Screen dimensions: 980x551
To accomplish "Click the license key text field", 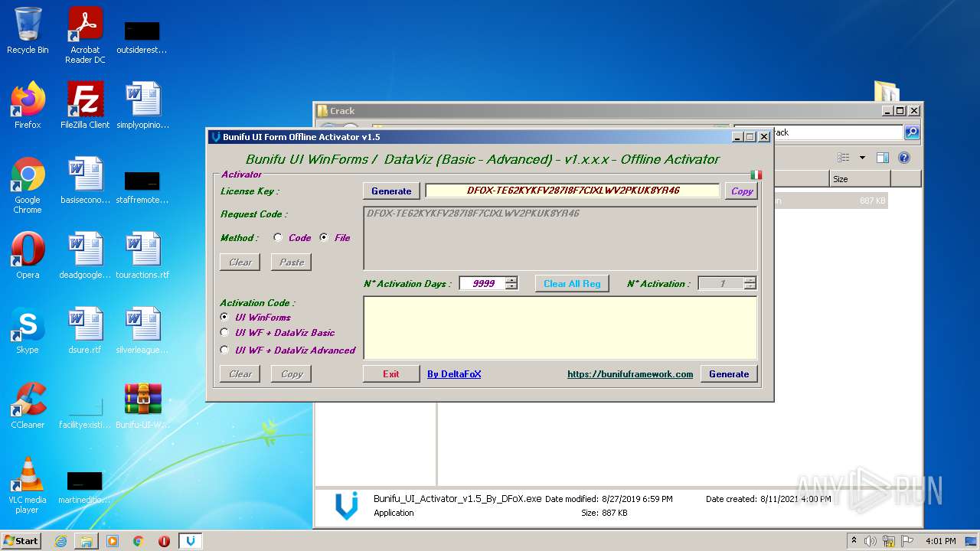I will (573, 191).
